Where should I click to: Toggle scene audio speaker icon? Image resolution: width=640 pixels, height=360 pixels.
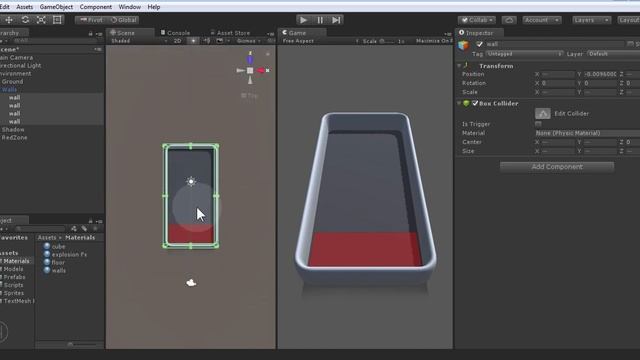point(207,41)
